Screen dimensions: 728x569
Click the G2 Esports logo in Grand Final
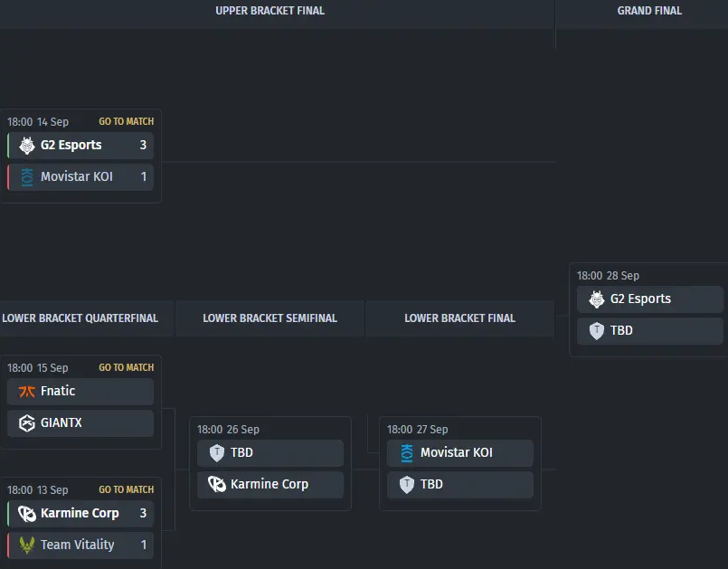(x=596, y=299)
